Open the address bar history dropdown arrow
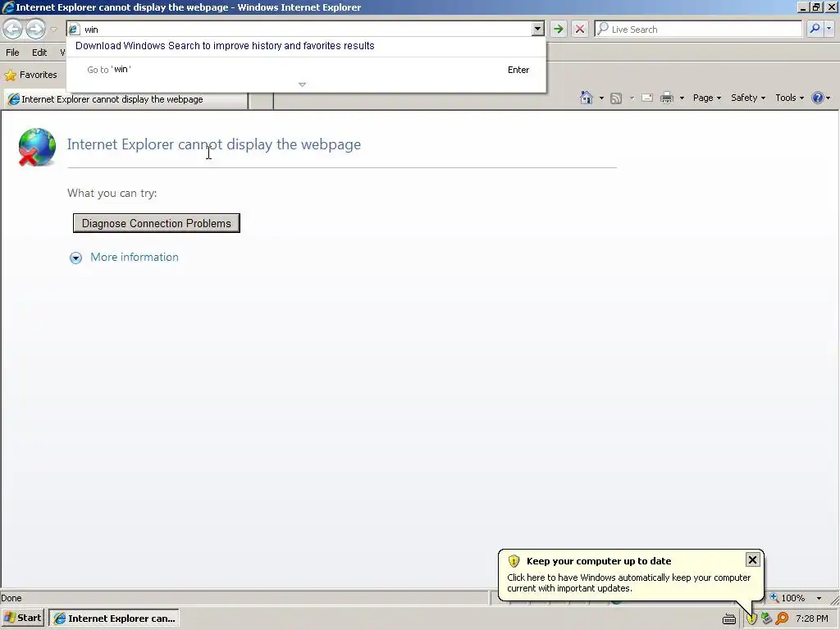 click(538, 30)
